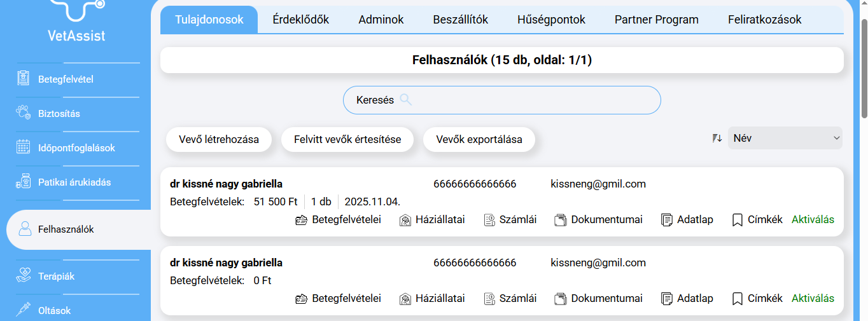Open Betegfelvétel in the sidebar
Viewport: 868px width, 321px height.
tap(66, 79)
